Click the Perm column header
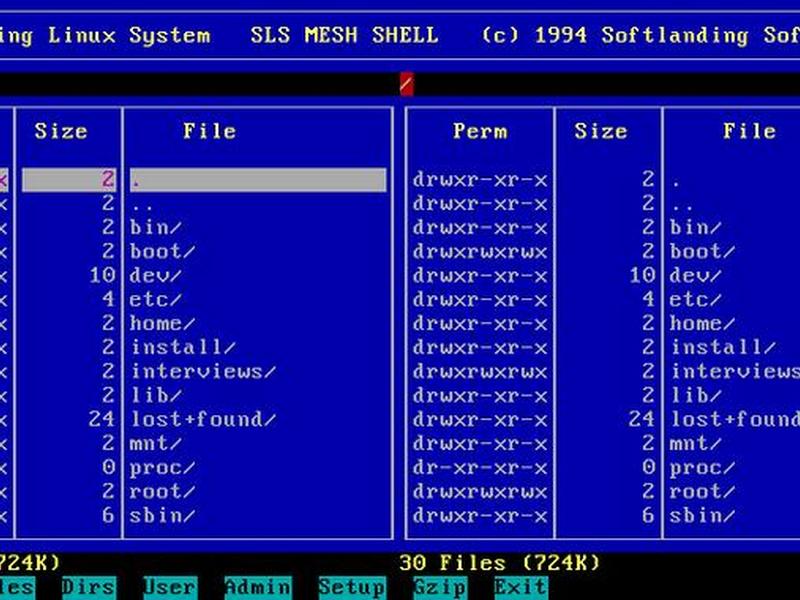This screenshot has height=600, width=800. (x=480, y=132)
